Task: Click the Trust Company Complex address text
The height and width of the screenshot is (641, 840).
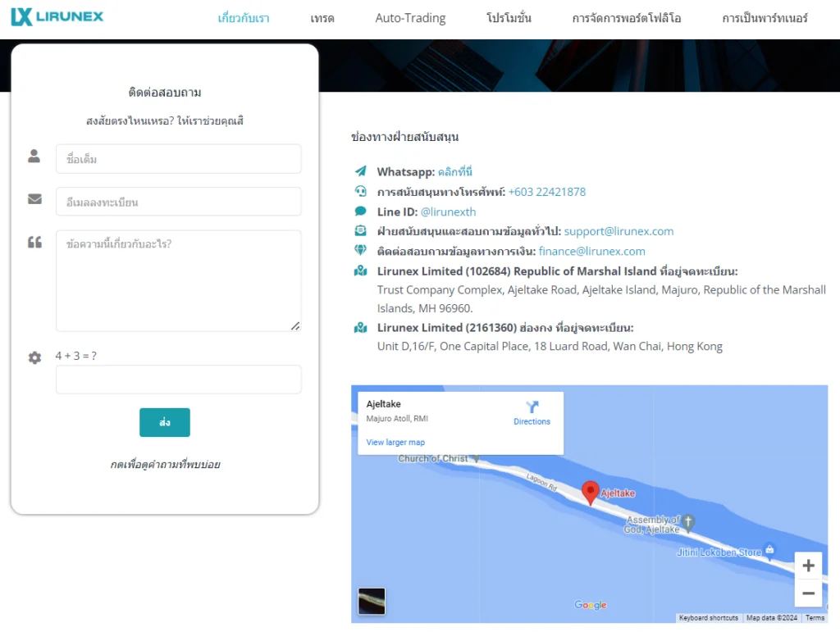Action: click(601, 299)
